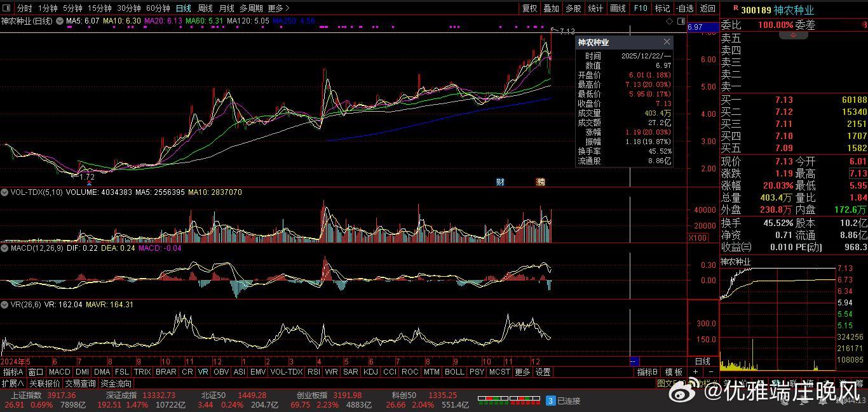Select the VOL-TDX indicator in bottom bar
This screenshot has height=412, width=868.
[x=287, y=372]
